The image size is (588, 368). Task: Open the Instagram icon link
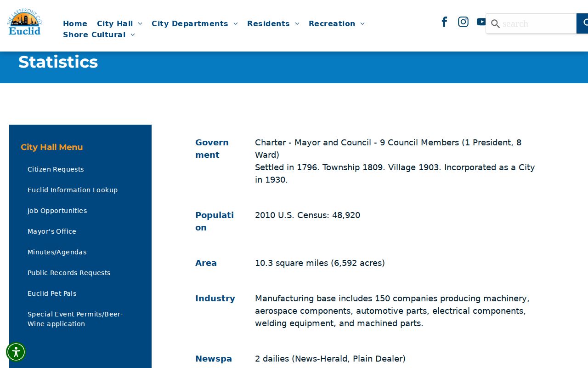(463, 22)
